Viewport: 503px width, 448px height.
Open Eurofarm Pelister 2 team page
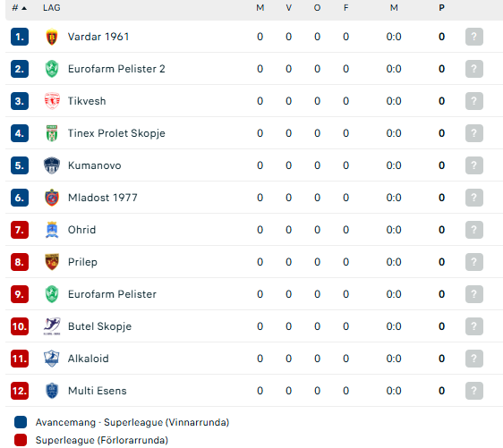coord(116,69)
